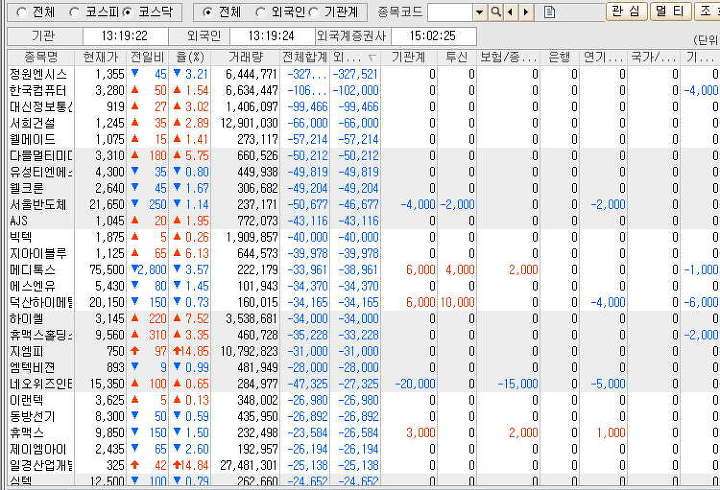Image resolution: width=720 pixels, height=490 pixels.
Task: Sort by the 기관계 column header
Action: (x=409, y=57)
